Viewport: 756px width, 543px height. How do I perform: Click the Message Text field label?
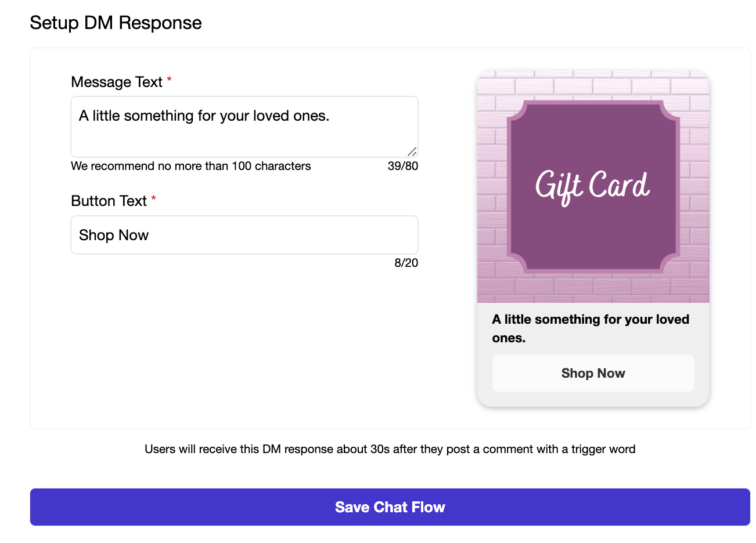pos(117,82)
